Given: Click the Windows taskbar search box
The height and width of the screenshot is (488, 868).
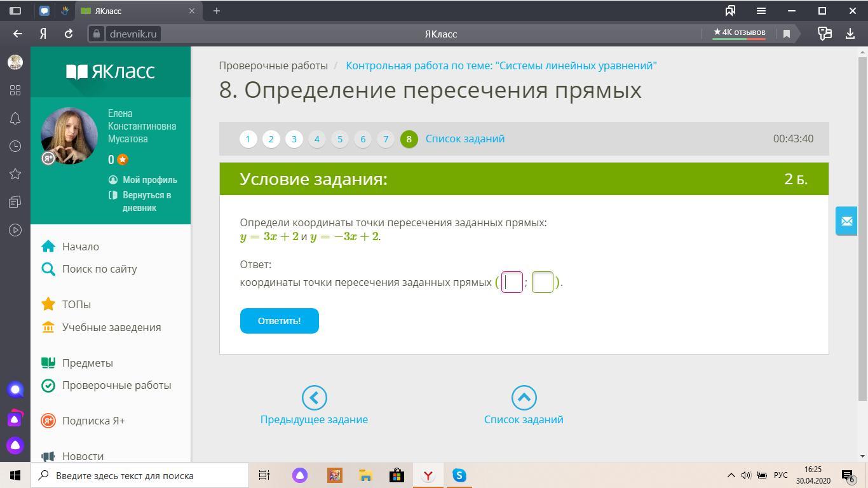Looking at the screenshot, I should coord(140,475).
